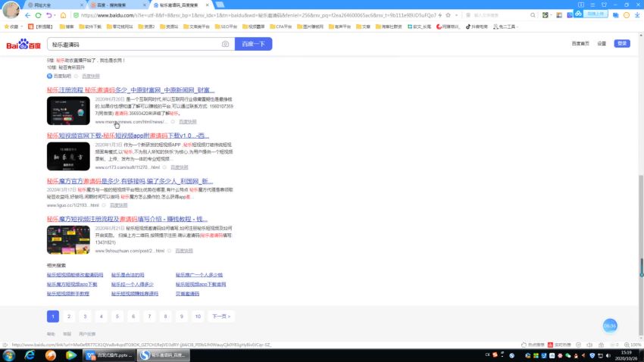This screenshot has width=644, height=362.
Task: Click inside the browser toolbar search box
Action: click(x=499, y=15)
